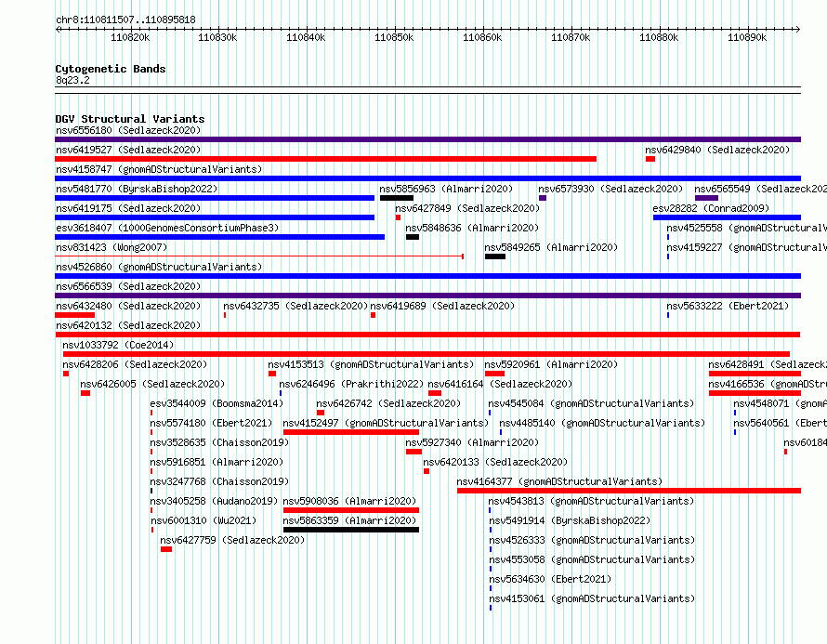Select the 8q23.2 band label
The image size is (827, 644).
(72, 80)
